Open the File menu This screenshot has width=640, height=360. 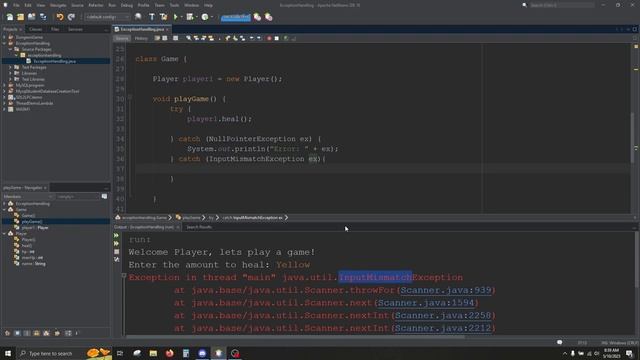click(x=16, y=5)
